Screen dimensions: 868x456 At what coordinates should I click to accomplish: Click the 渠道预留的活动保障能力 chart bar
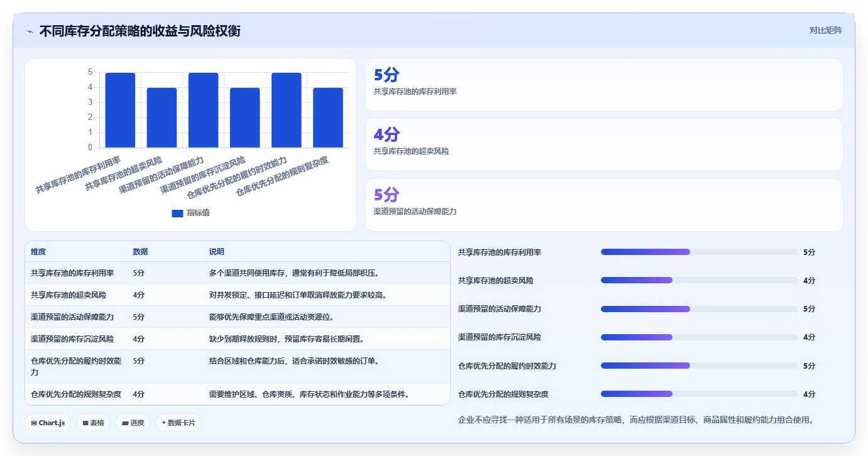(x=203, y=110)
